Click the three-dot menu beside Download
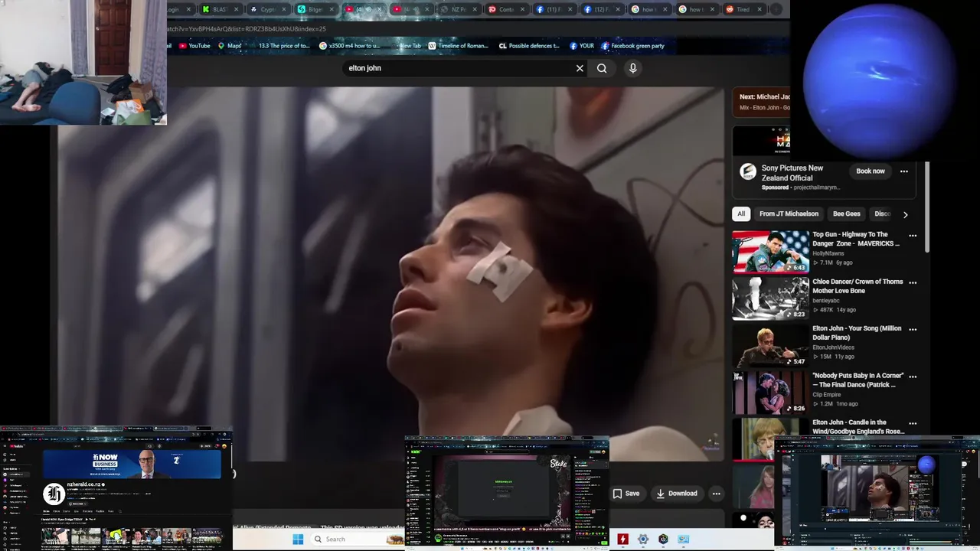Image resolution: width=980 pixels, height=551 pixels. point(716,494)
